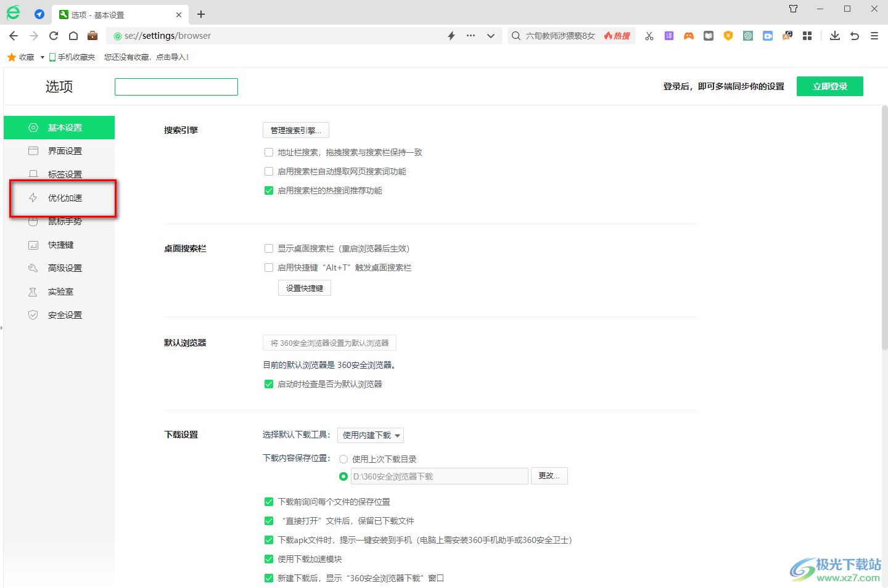The image size is (888, 588).
Task: Click the blue compass icon beside the tab
Action: coord(39,14)
